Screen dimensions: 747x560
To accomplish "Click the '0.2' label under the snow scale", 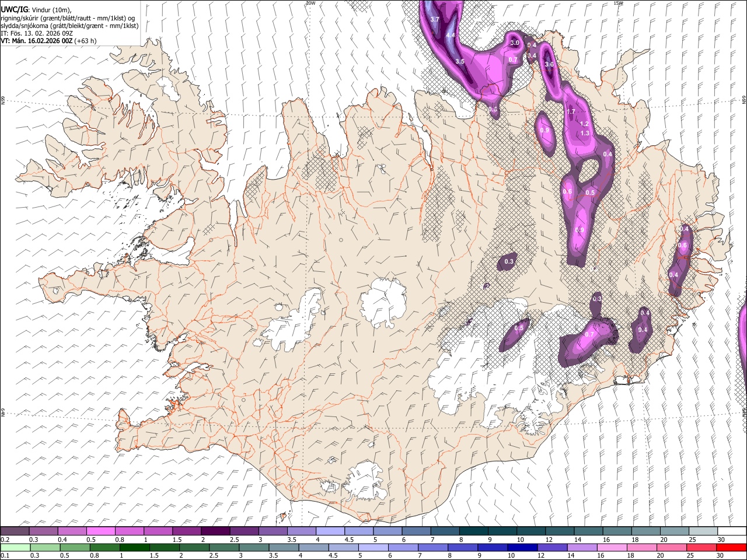I will [x=5, y=540].
